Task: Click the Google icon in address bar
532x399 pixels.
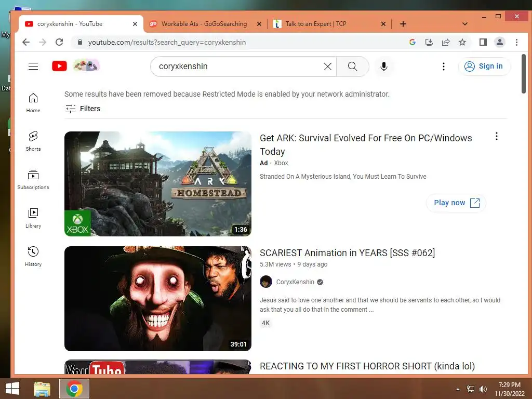Action: (x=412, y=42)
